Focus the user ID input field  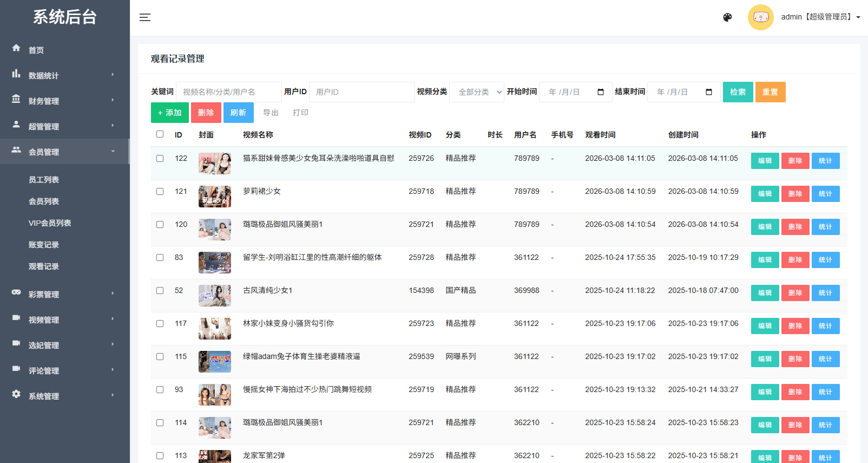click(x=361, y=92)
